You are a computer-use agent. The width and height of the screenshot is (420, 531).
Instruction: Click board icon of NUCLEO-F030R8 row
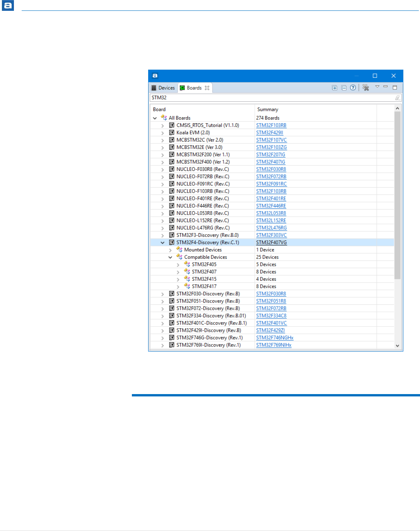(x=172, y=169)
